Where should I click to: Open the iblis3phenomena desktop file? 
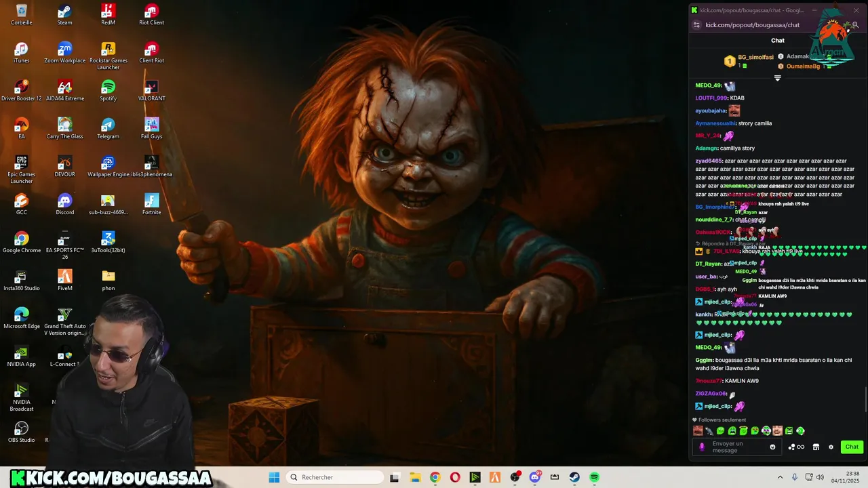point(151,166)
